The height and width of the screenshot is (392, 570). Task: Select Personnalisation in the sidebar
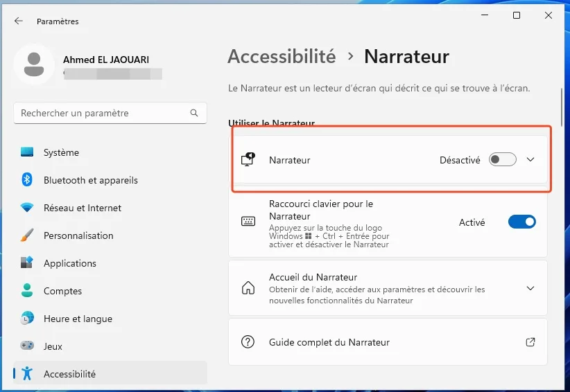[x=110, y=235]
